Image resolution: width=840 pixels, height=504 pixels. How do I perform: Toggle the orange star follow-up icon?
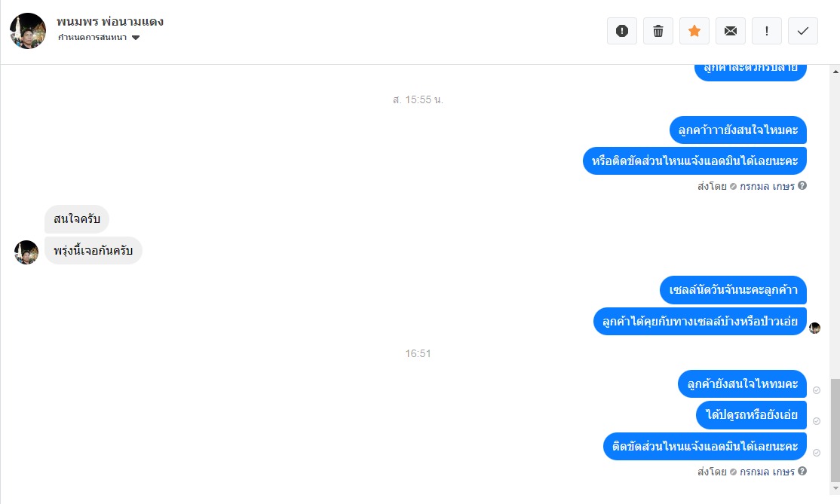click(x=694, y=31)
